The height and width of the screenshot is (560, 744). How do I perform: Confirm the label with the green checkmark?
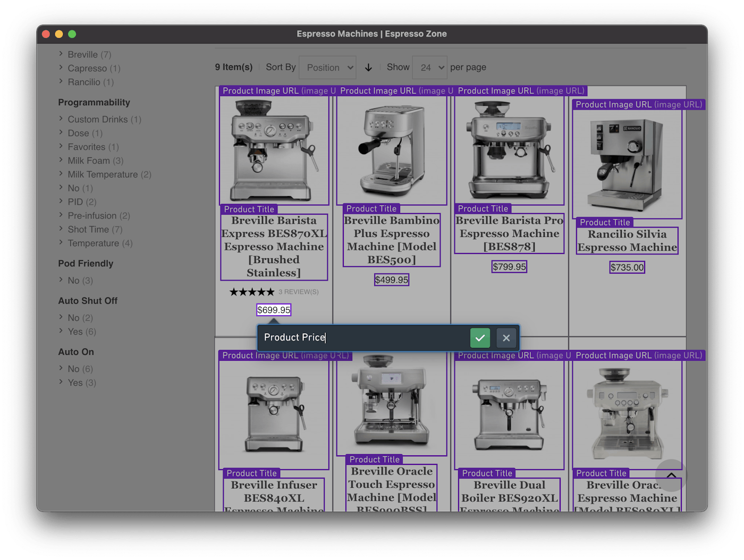pyautogui.click(x=480, y=338)
